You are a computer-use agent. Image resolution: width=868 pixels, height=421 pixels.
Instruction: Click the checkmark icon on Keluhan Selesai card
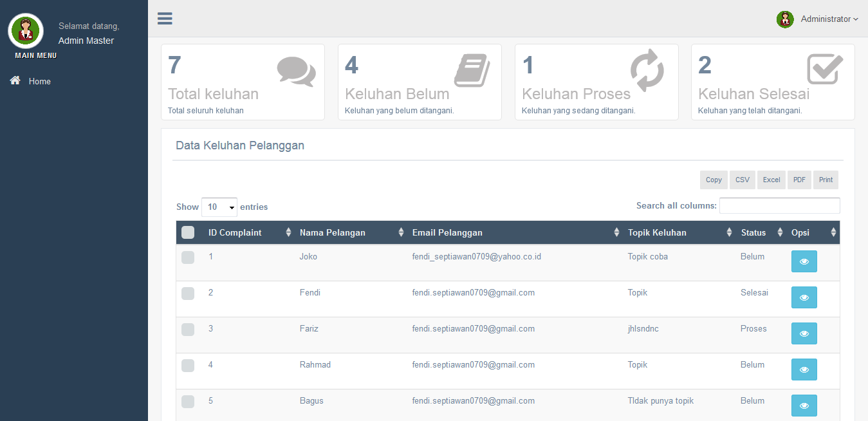coord(826,70)
